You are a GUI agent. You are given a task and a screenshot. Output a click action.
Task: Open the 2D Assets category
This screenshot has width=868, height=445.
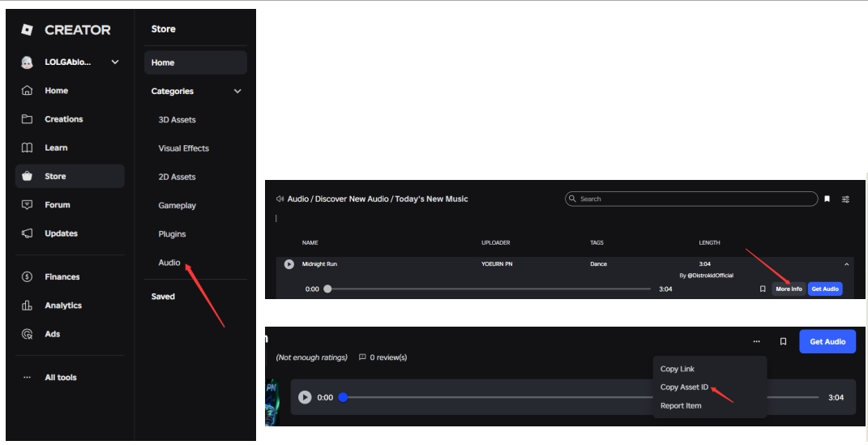tap(177, 178)
